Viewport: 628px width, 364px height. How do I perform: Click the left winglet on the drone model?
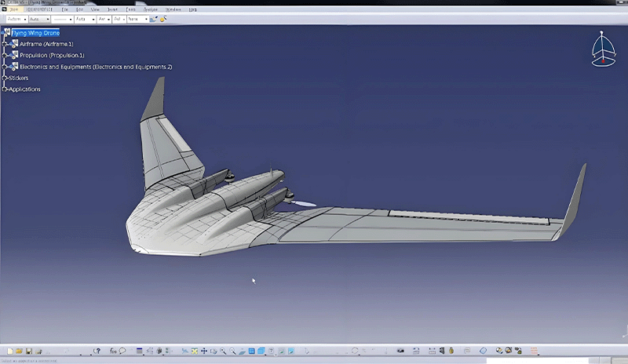coord(155,100)
